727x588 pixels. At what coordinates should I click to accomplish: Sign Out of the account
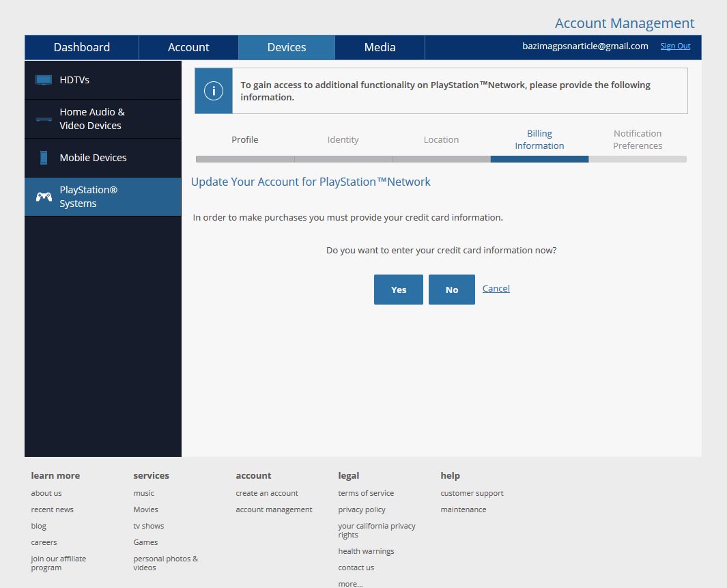click(675, 46)
